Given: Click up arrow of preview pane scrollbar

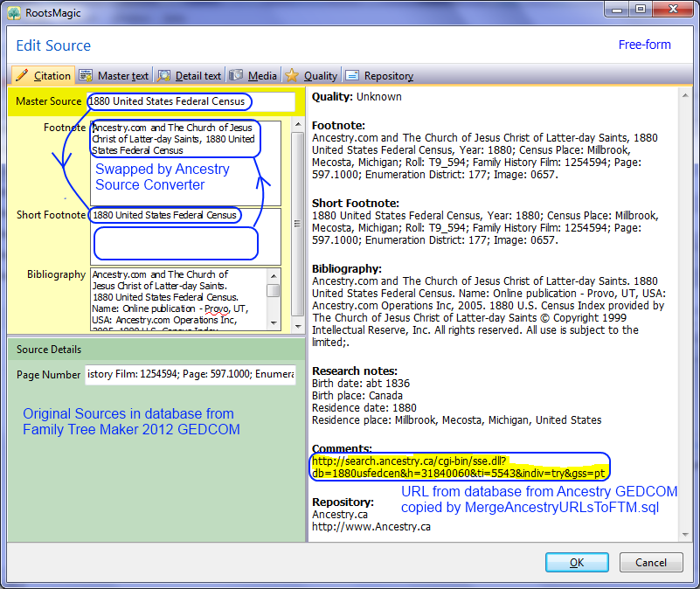Looking at the screenshot, I should click(685, 95).
